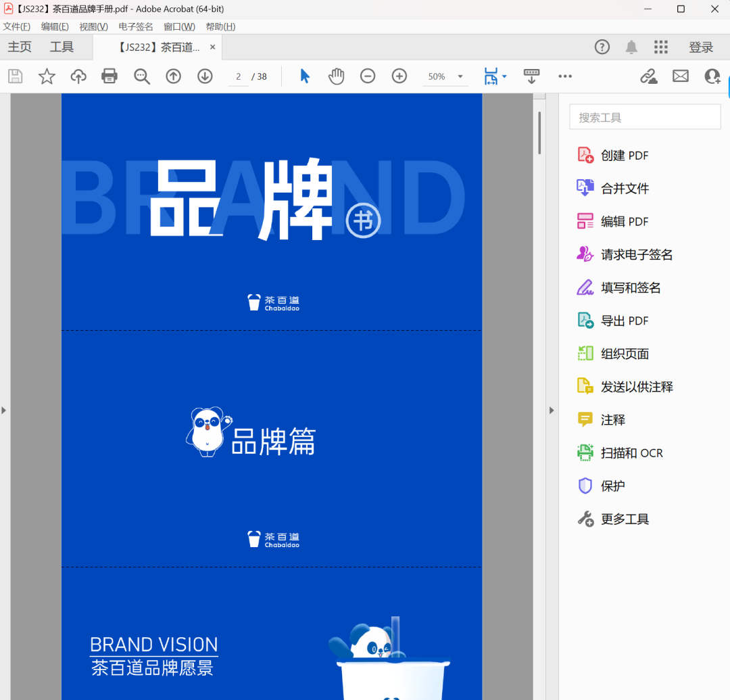
Task: Go to next page using down arrow icon
Action: click(205, 76)
